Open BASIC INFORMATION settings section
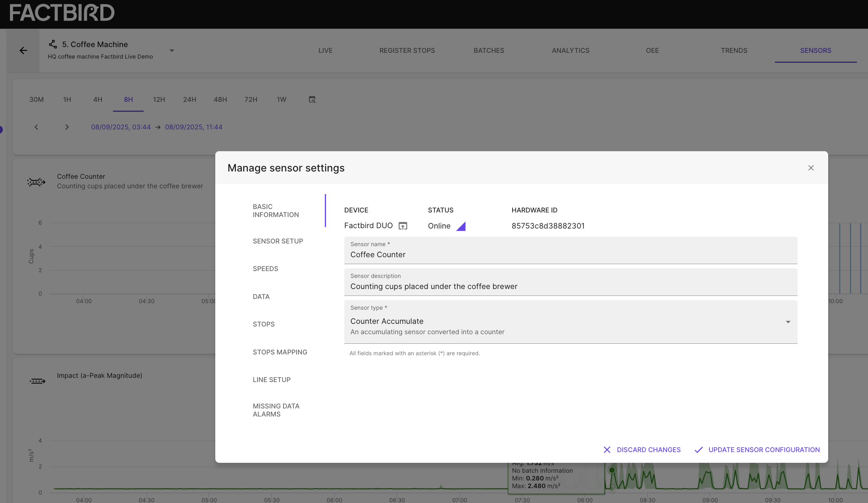Viewport: 868px width, 503px height. (x=276, y=211)
